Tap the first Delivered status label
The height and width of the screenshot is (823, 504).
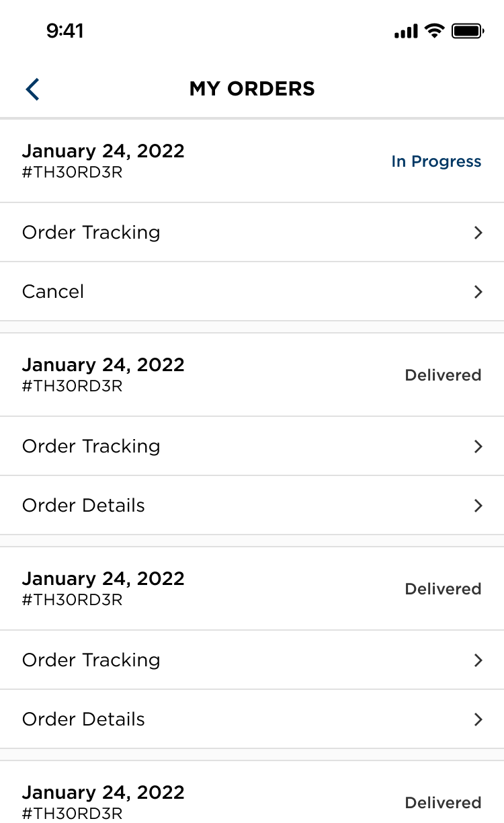click(443, 375)
